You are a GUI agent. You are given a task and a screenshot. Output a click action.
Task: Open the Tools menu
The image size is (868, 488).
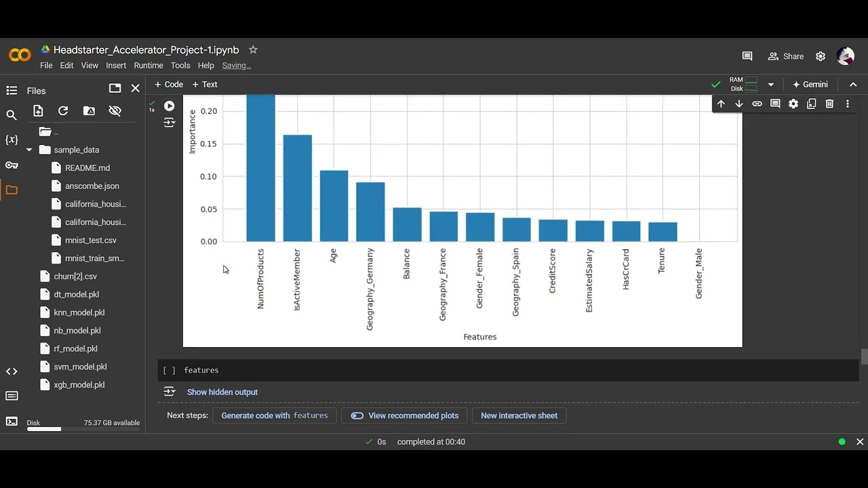point(180,66)
